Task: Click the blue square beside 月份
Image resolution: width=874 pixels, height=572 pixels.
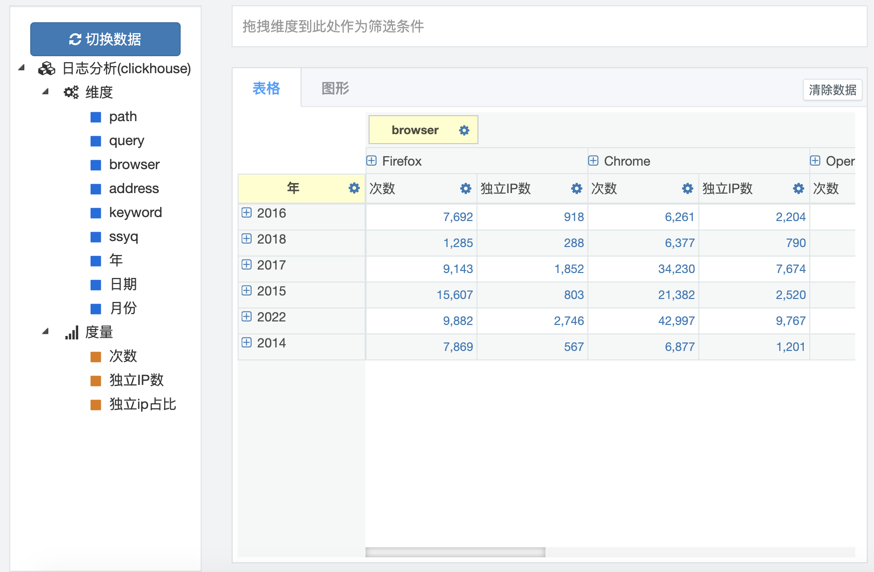Action: 96,309
